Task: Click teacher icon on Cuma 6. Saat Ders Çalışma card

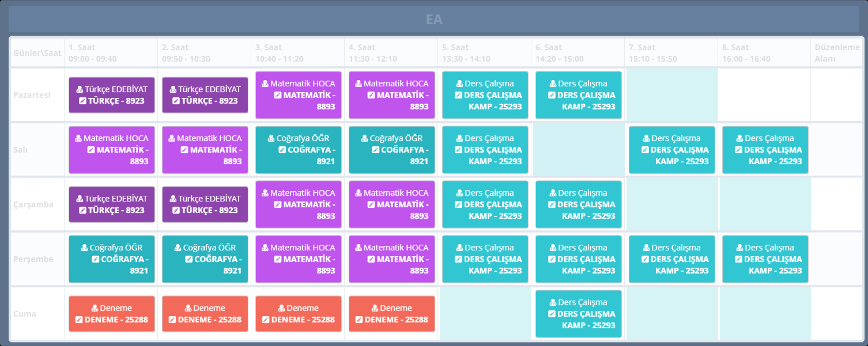Action: pos(553,302)
